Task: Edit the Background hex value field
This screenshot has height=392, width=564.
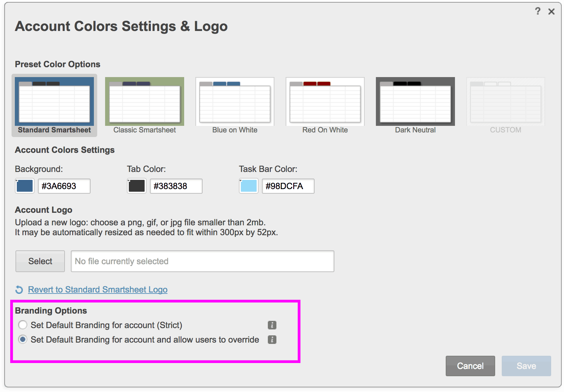Action: pyautogui.click(x=64, y=186)
